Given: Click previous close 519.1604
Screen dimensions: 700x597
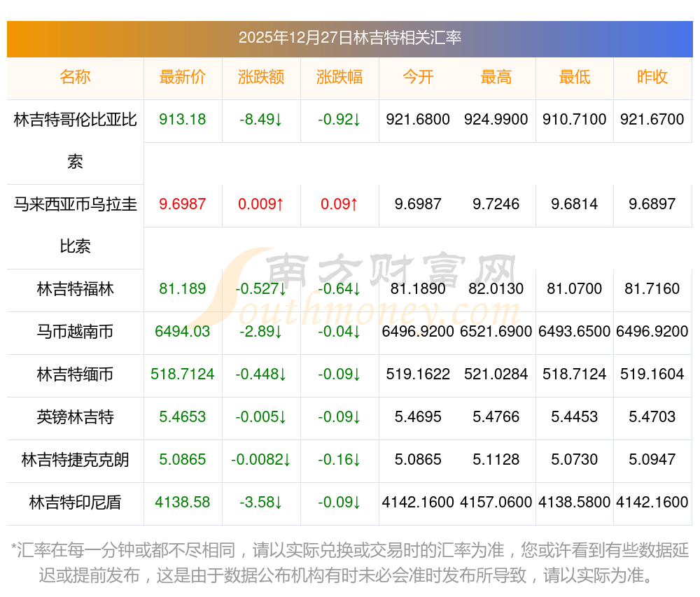Looking at the screenshot, I should (652, 374).
